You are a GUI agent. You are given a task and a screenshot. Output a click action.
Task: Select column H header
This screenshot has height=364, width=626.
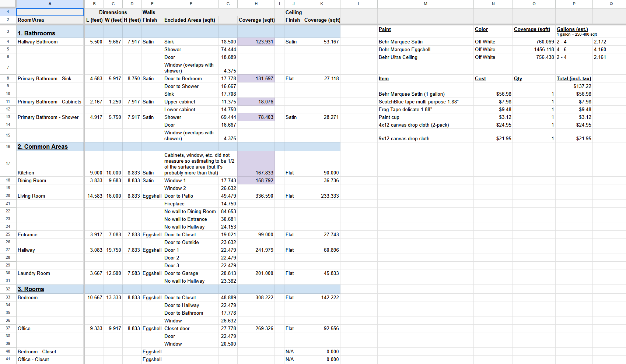click(256, 4)
